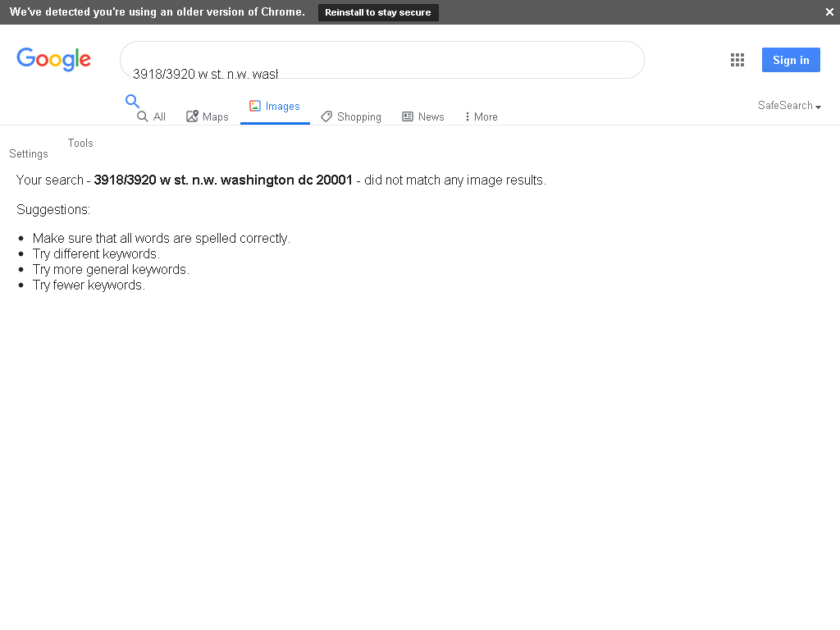
Task: Open the More options menu
Action: [x=481, y=116]
